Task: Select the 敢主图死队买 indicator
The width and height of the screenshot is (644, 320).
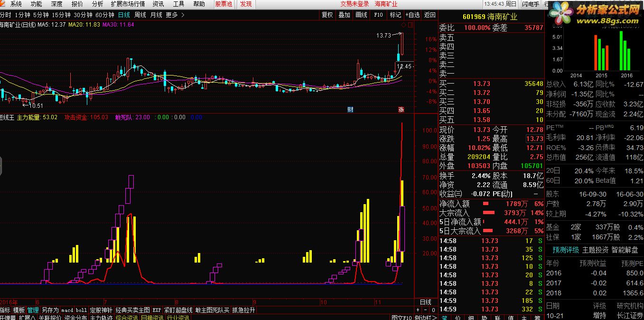Action: 212,310
